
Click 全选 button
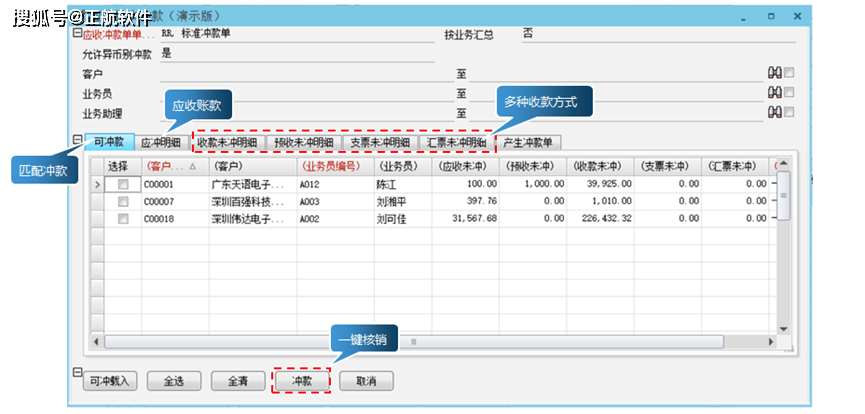click(x=174, y=381)
